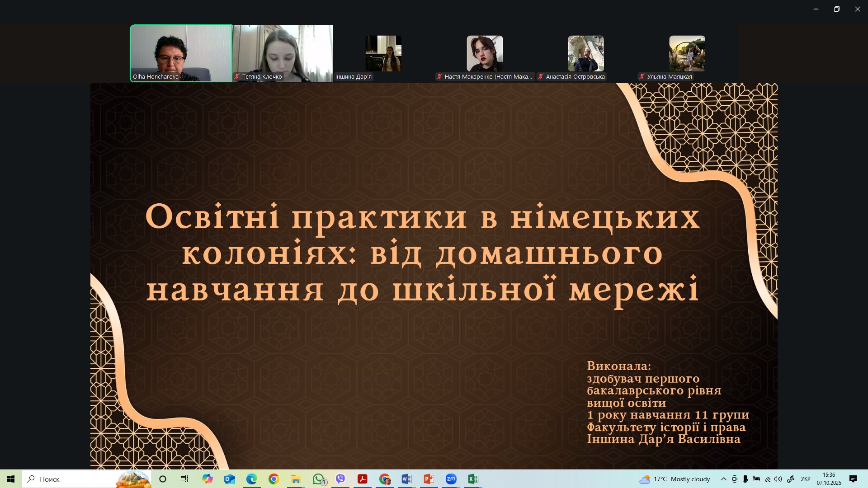868x488 pixels.
Task: Open the network connections tray icon
Action: coord(767,479)
